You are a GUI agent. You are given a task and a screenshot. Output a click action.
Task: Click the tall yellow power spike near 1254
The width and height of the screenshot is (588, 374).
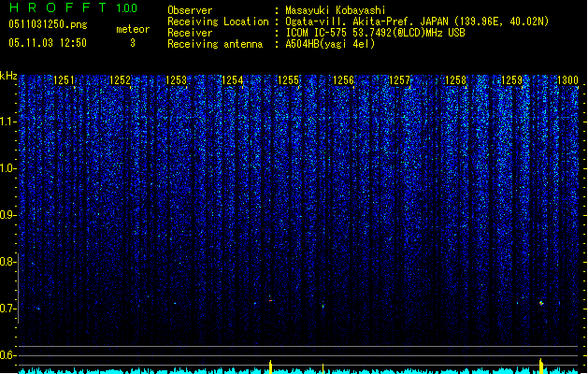tap(270, 367)
